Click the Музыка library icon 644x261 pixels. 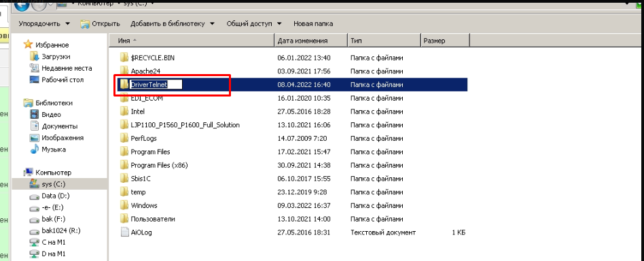(35, 150)
